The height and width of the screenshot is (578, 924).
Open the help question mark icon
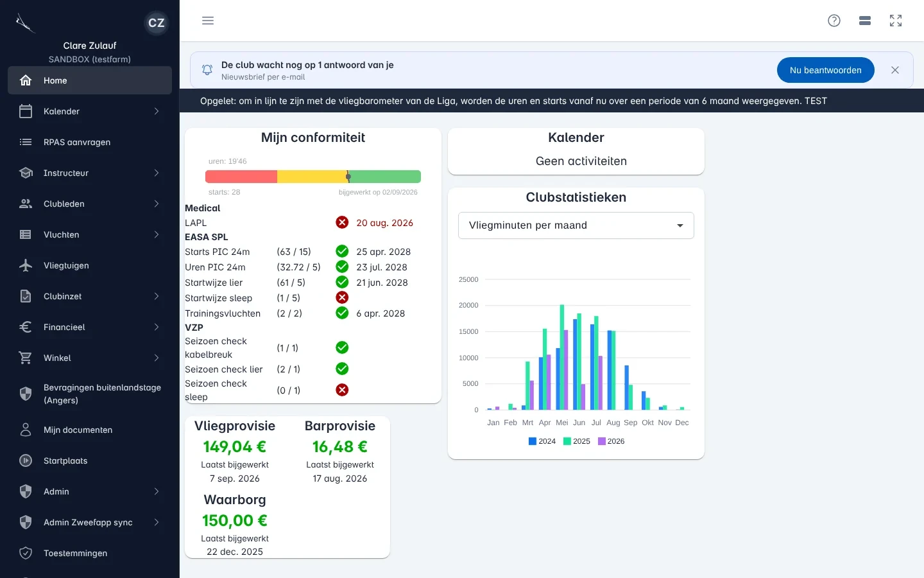834,21
